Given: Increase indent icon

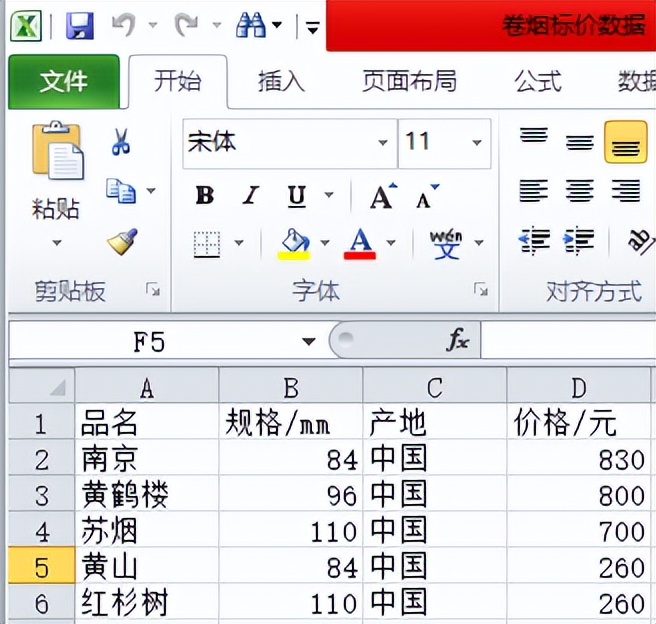Looking at the screenshot, I should (579, 240).
